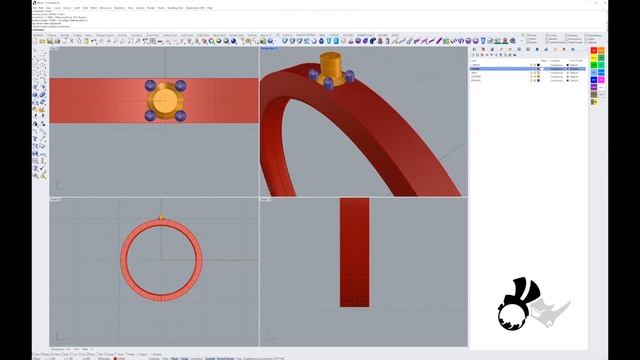Screen dimensions: 640x360
Task: Click the Print icon in the Standard toolbar
Action: click(57, 41)
